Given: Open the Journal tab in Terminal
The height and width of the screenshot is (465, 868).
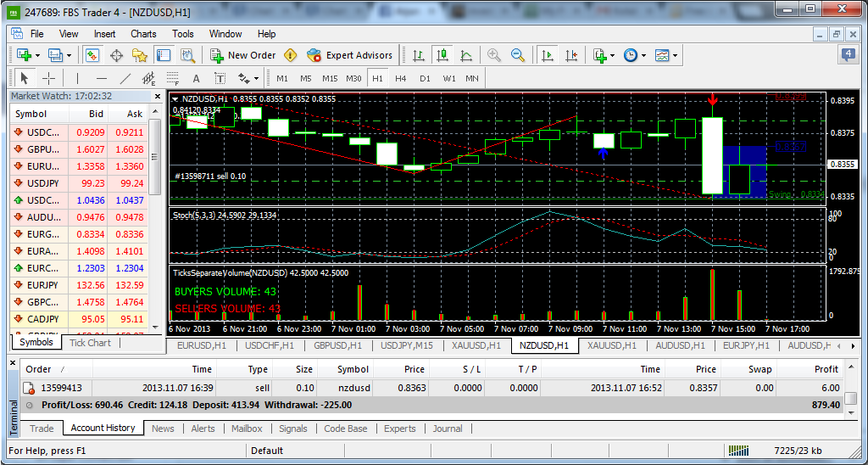Looking at the screenshot, I should coord(448,429).
